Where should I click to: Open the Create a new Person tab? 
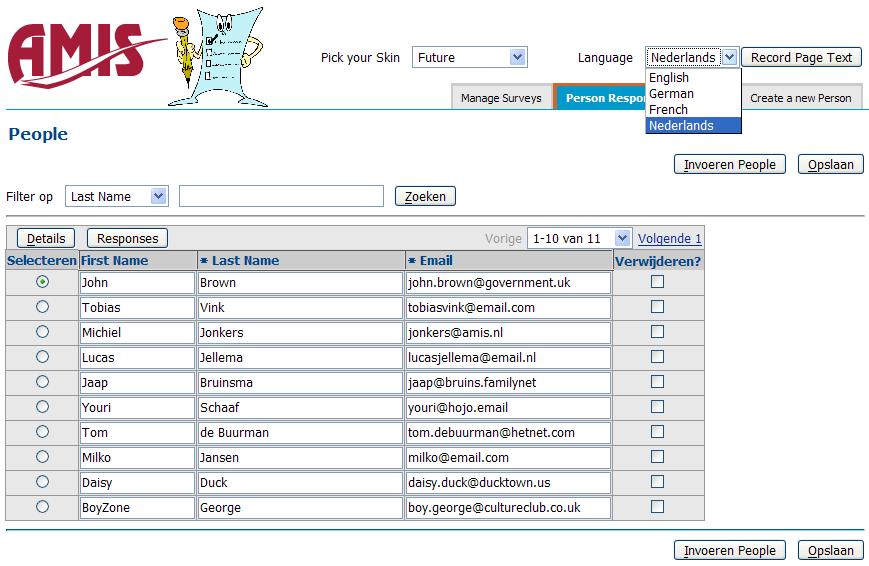pos(800,98)
